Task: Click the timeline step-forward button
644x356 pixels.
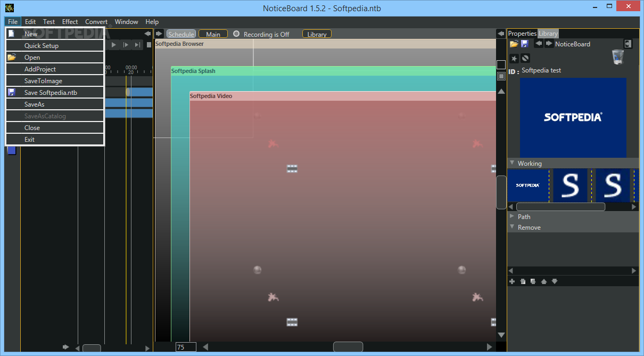Action: [x=126, y=45]
